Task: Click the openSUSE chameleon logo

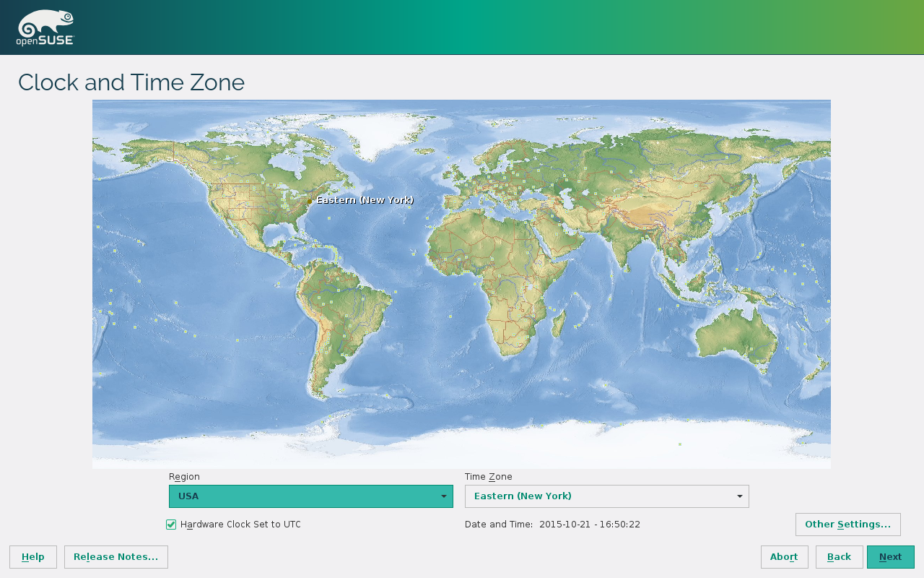Action: pos(45,27)
